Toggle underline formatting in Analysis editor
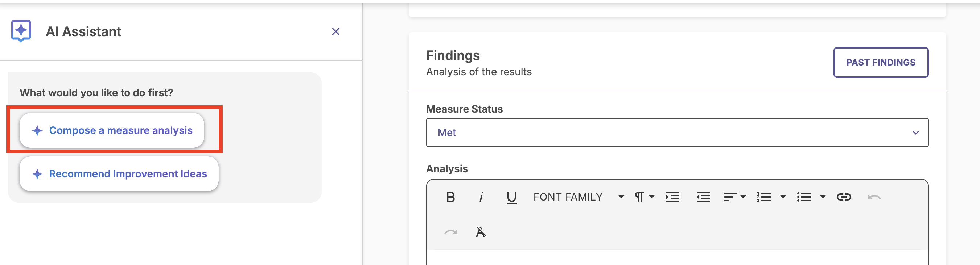Viewport: 980px width, 265px height. pyautogui.click(x=512, y=197)
